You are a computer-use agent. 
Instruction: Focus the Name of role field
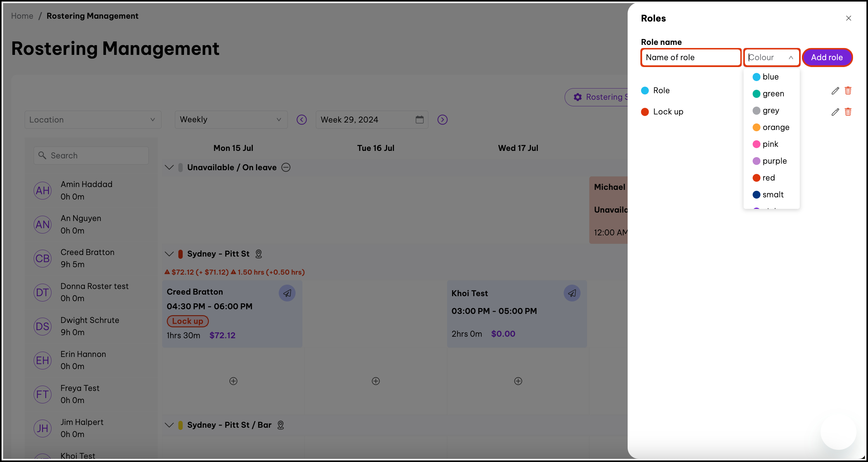690,57
